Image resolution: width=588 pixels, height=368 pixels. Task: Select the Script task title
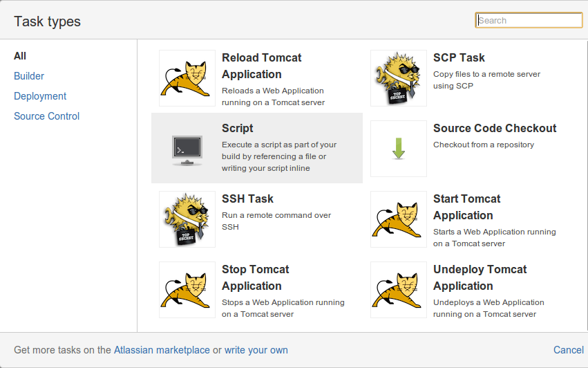(x=238, y=128)
